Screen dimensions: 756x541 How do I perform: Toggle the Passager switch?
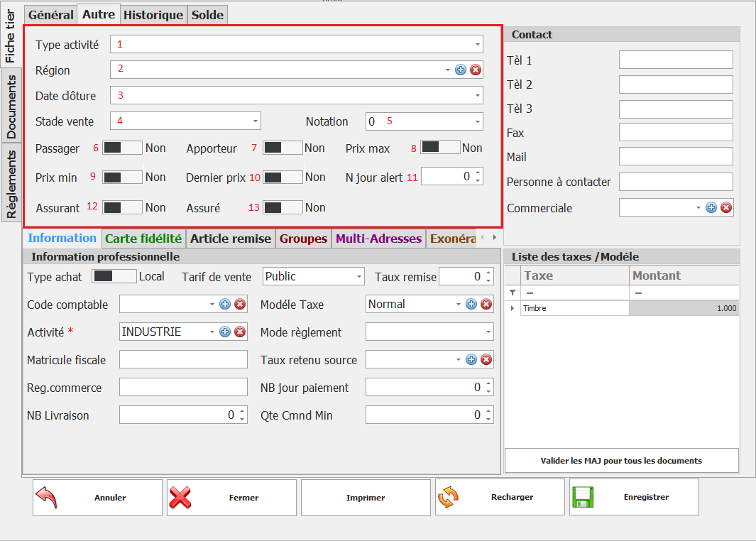tap(122, 148)
